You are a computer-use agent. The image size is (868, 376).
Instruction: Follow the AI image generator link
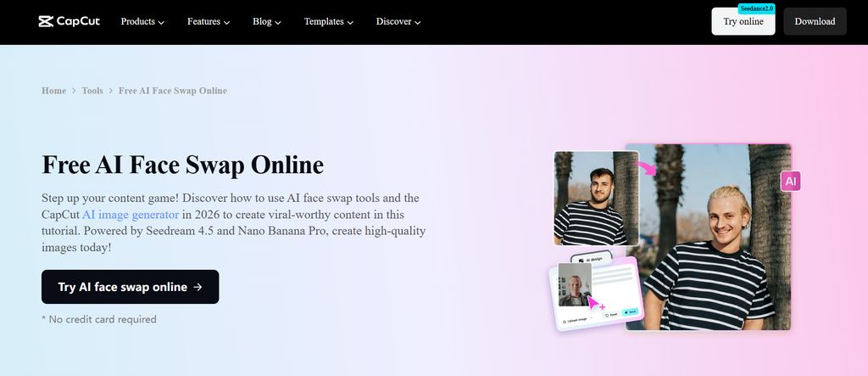pyautogui.click(x=131, y=215)
